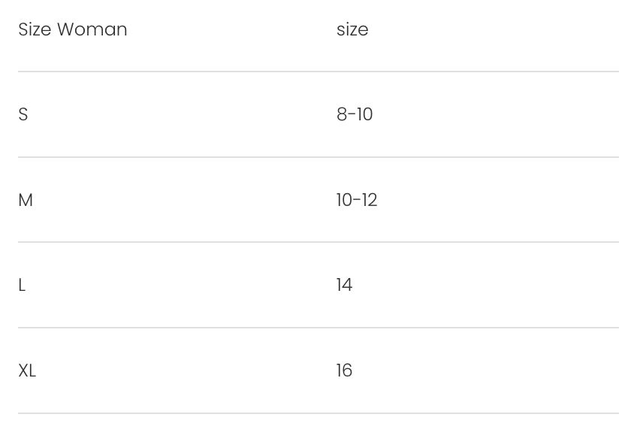Click the divider line beneath the M row
Image resolution: width=640 pixels, height=436 pixels.
[318, 242]
